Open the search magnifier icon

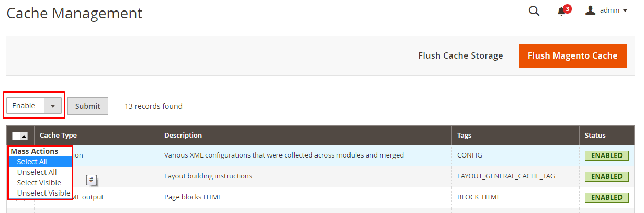[534, 11]
